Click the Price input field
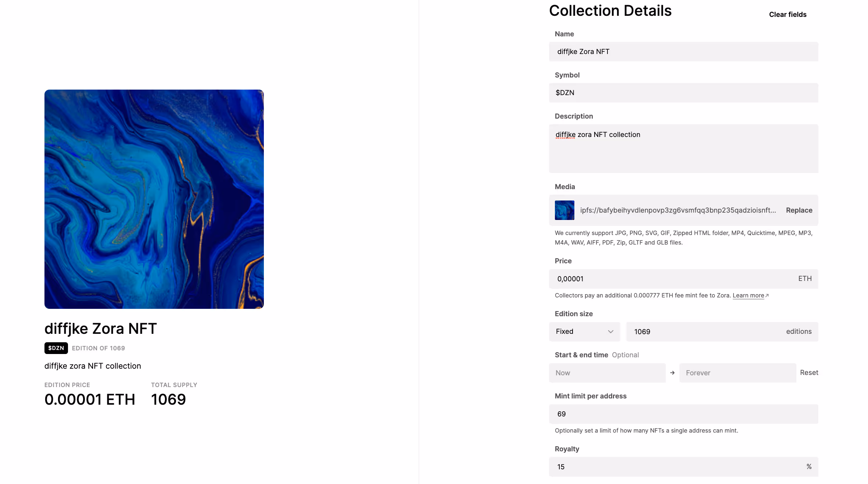868x484 pixels. pos(672,279)
